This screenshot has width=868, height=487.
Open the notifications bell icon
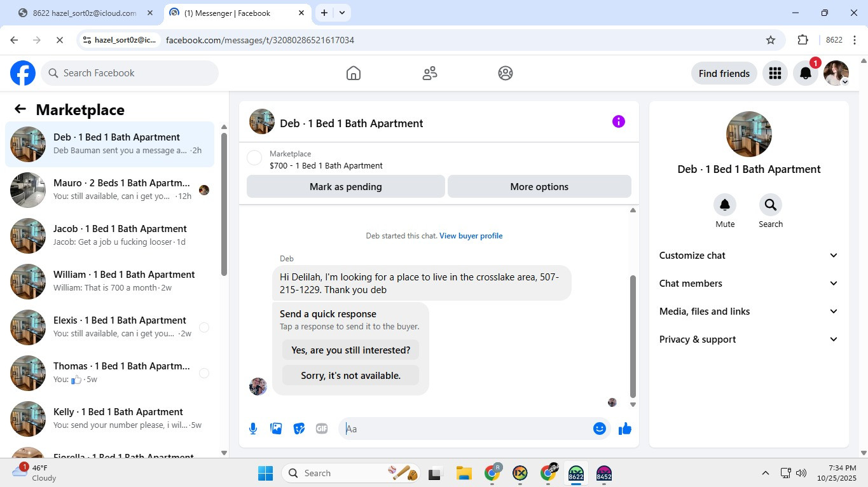[806, 73]
